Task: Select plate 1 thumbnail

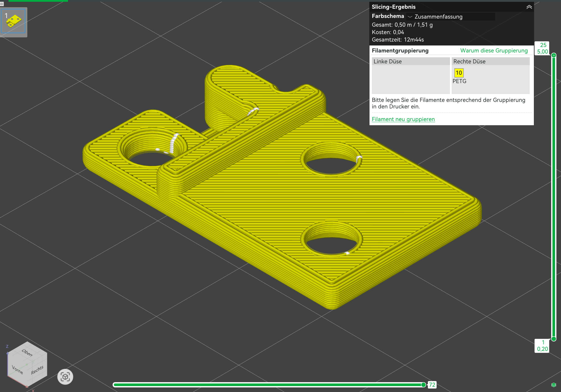Action: pyautogui.click(x=13, y=21)
